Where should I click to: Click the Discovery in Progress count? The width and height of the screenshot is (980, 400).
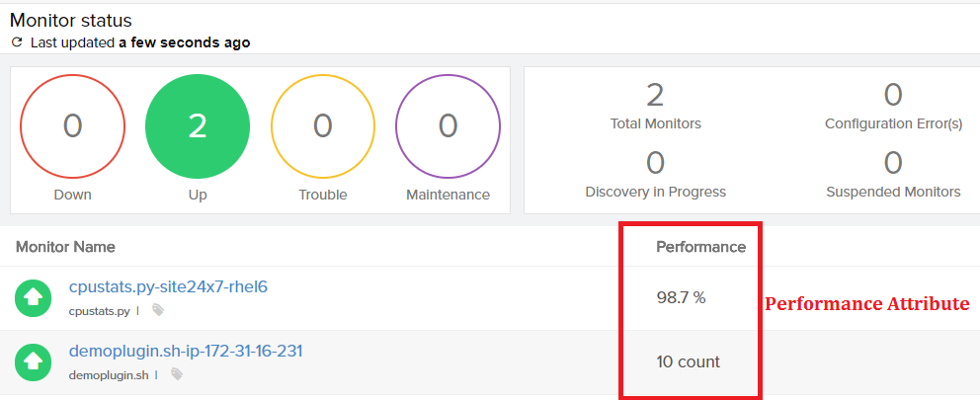[655, 162]
